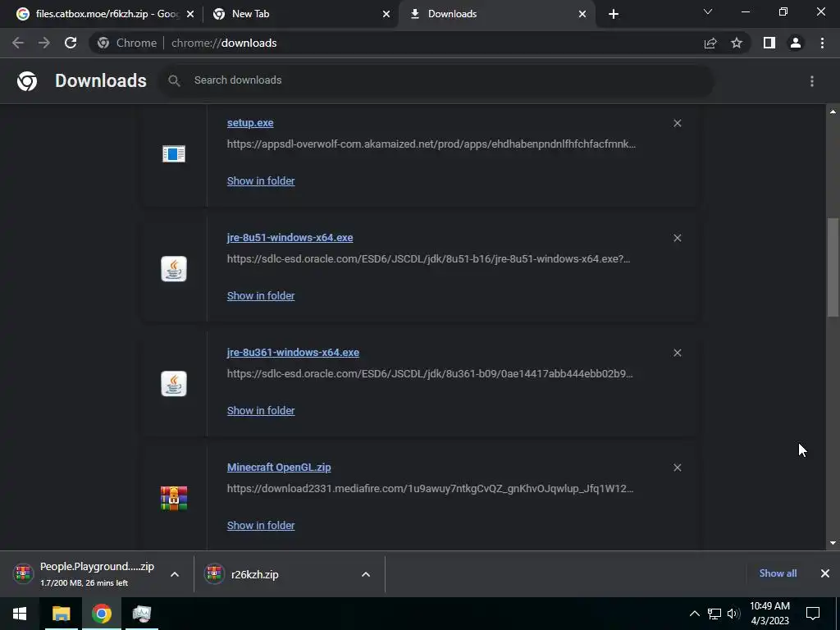Click the browser forward arrow

tap(44, 43)
